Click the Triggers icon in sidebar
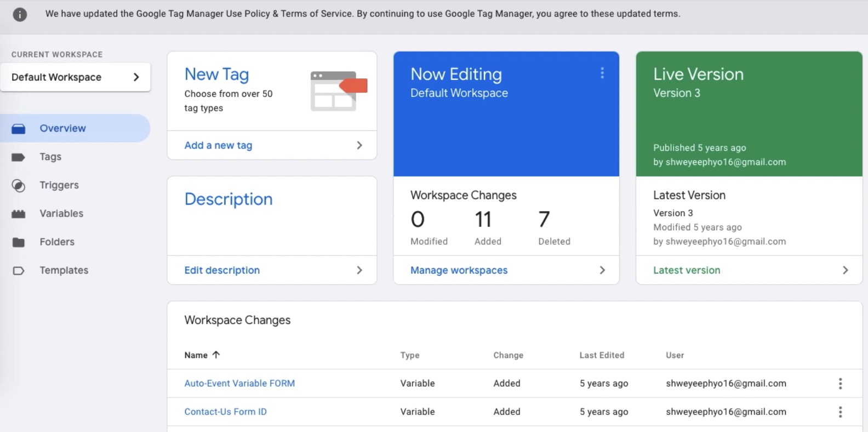Screen dimensions: 868x432 click(19, 186)
